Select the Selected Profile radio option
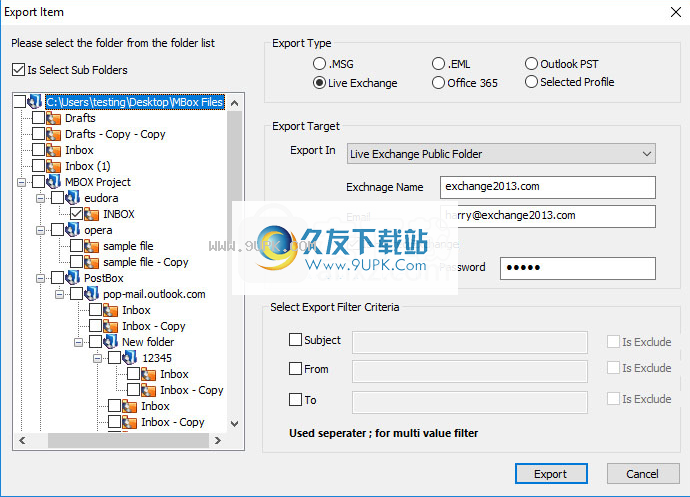Viewport: 690px width, 497px height. pyautogui.click(x=531, y=82)
